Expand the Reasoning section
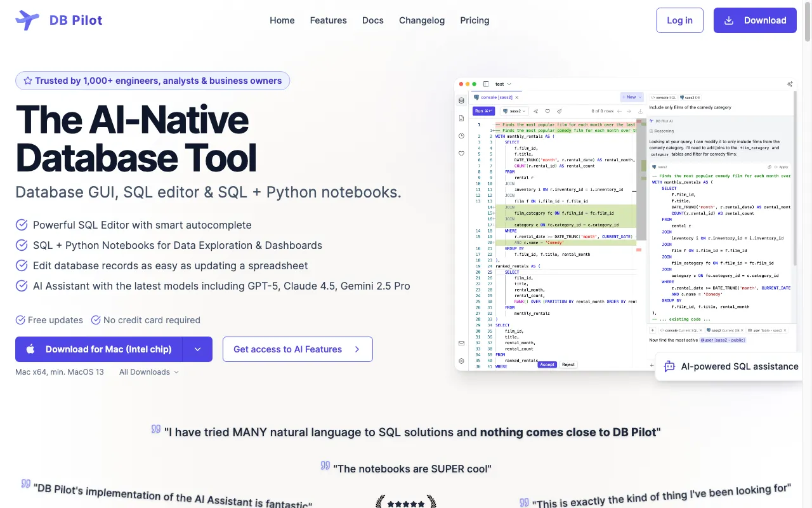The width and height of the screenshot is (812, 508). [661, 131]
